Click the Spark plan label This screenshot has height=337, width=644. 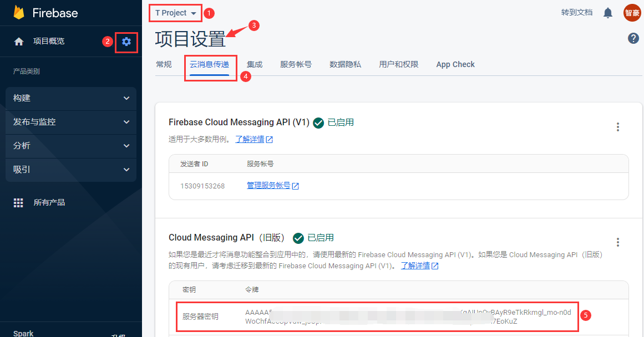23,333
